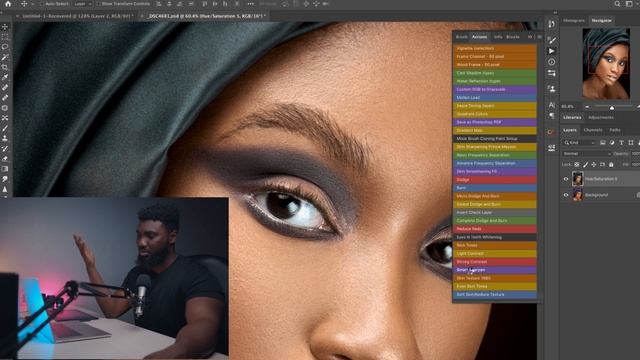Collapse the Actions panel double arrows
The image size is (640, 360).
click(530, 37)
